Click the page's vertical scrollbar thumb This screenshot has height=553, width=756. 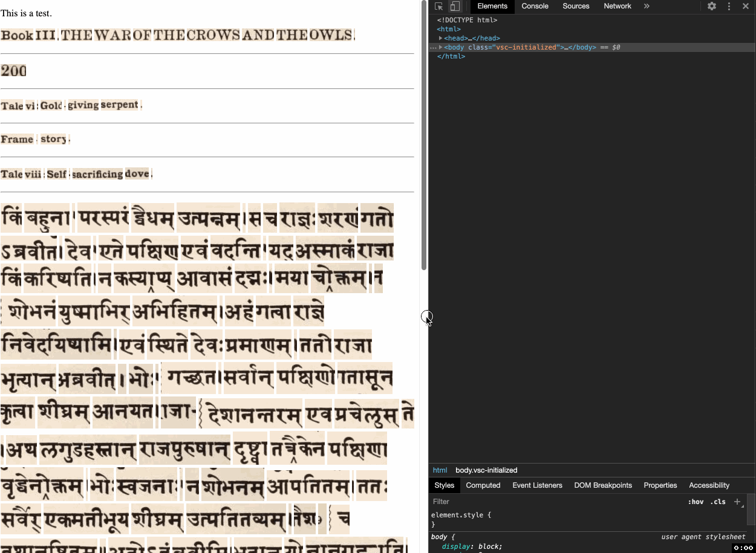pyautogui.click(x=424, y=136)
